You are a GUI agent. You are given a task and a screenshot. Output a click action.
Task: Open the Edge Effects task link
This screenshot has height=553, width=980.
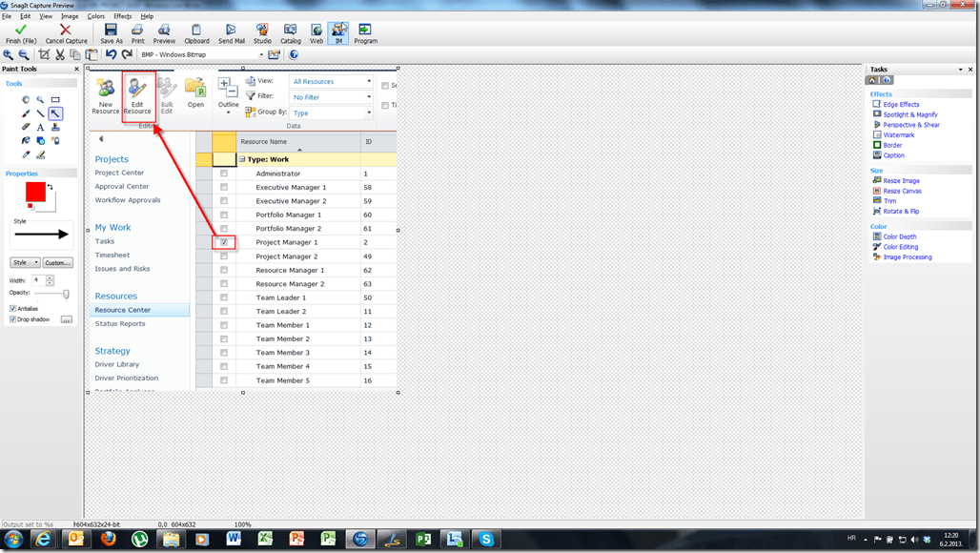[901, 105]
